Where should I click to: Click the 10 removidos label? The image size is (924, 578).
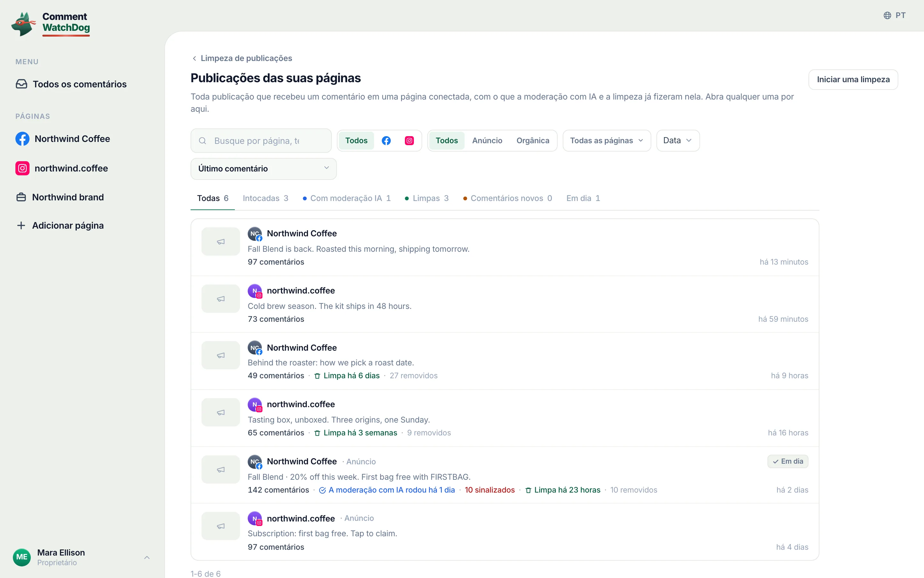(634, 490)
